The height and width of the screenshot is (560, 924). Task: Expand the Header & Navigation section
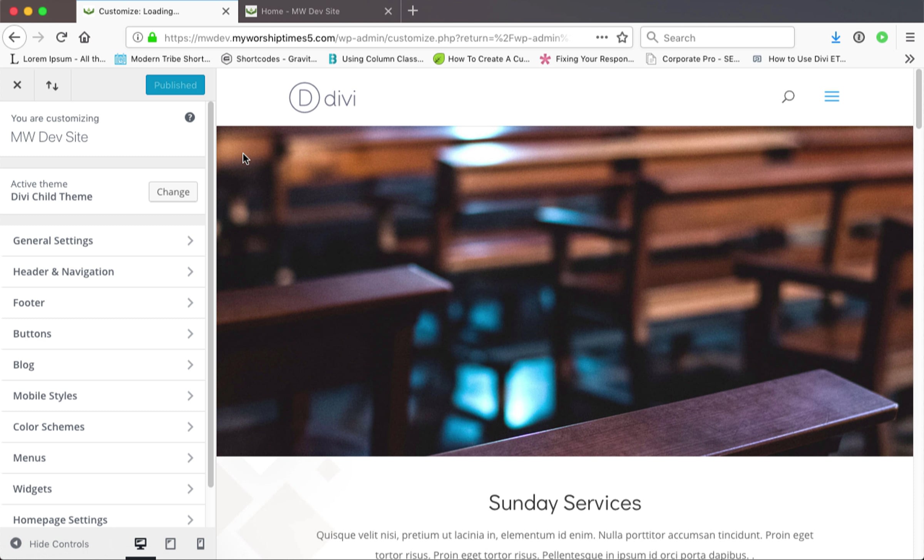103,272
